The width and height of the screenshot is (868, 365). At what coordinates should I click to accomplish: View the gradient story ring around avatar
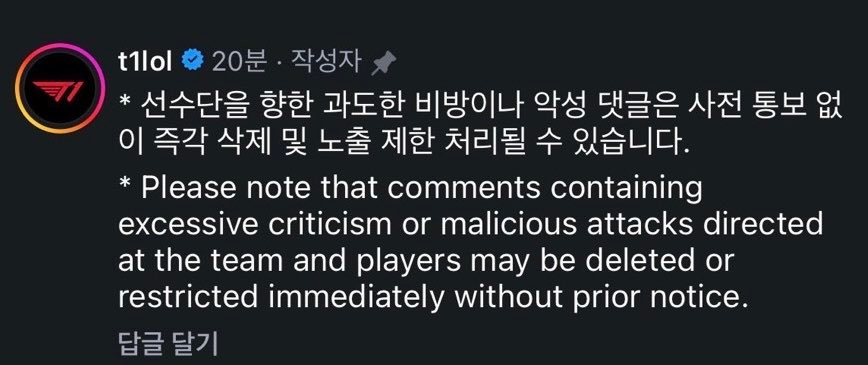click(60, 89)
